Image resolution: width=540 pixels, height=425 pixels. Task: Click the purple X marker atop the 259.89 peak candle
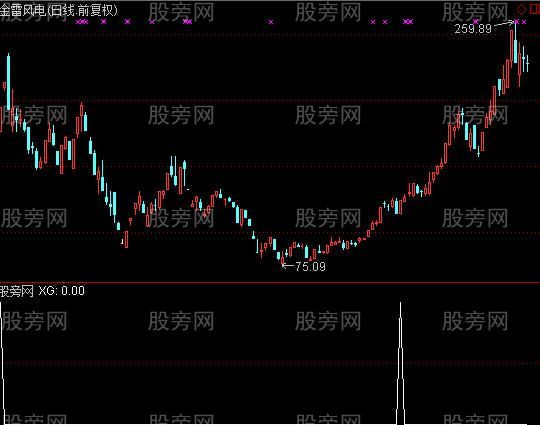pos(517,22)
